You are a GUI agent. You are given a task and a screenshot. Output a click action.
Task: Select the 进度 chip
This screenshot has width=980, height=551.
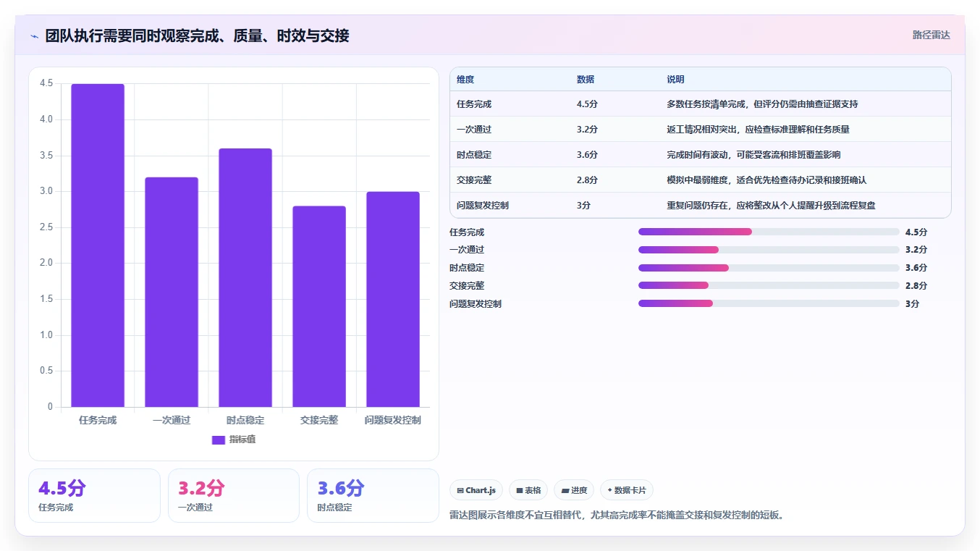(x=574, y=490)
